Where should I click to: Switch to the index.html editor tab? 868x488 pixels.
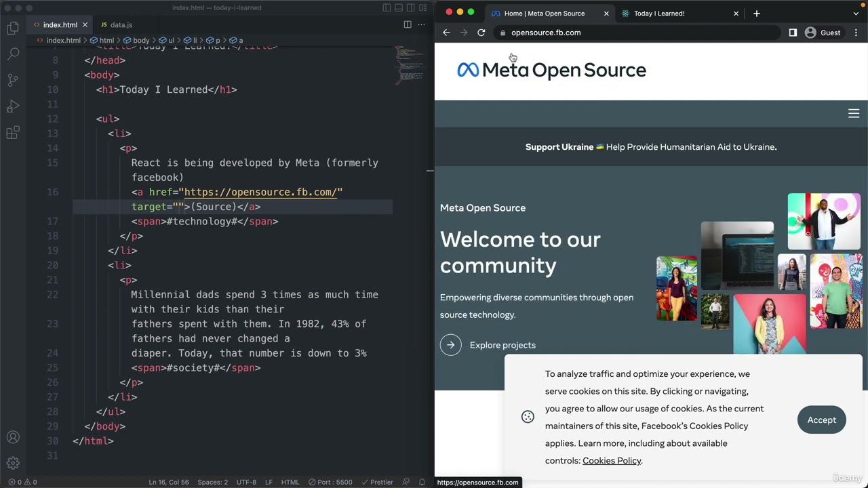(x=60, y=25)
